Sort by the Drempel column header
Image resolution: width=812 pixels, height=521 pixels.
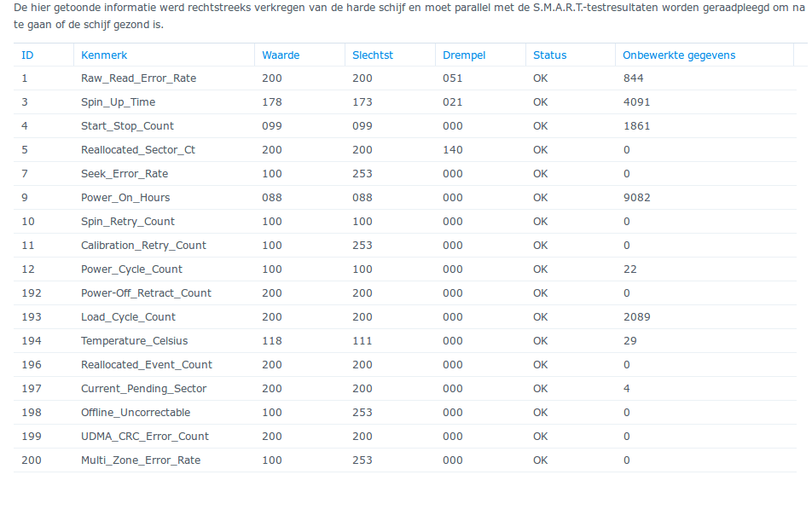[464, 55]
